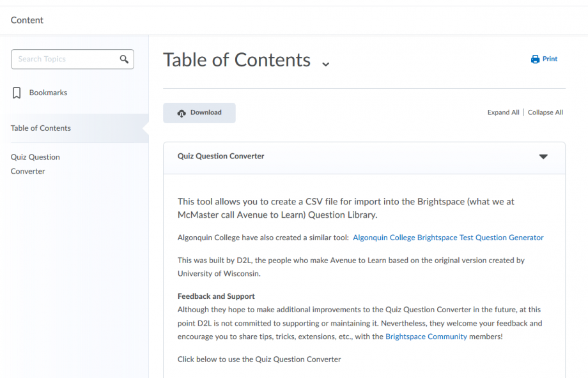Image resolution: width=588 pixels, height=378 pixels.
Task: Click the Bookmarks label text
Action: pyautogui.click(x=49, y=92)
